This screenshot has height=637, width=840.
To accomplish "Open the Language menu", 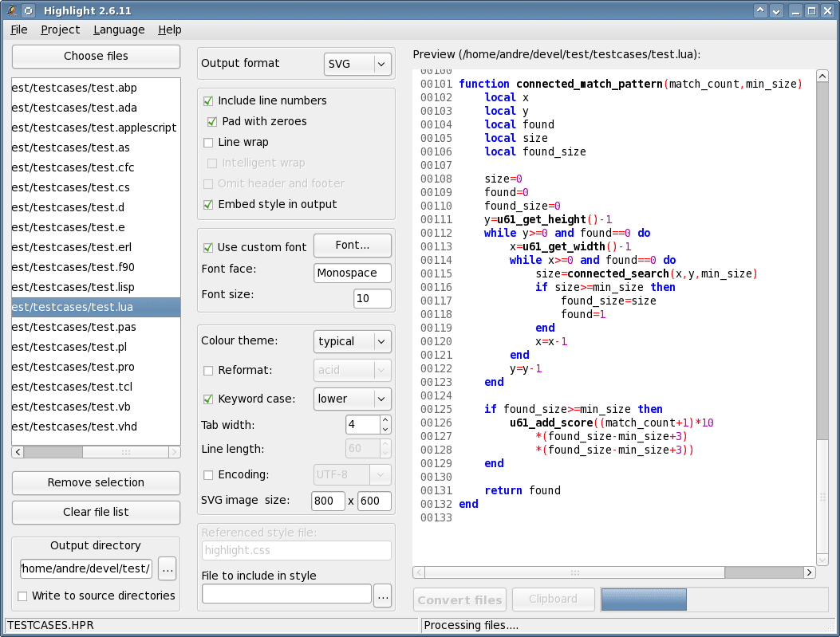I will coord(119,29).
